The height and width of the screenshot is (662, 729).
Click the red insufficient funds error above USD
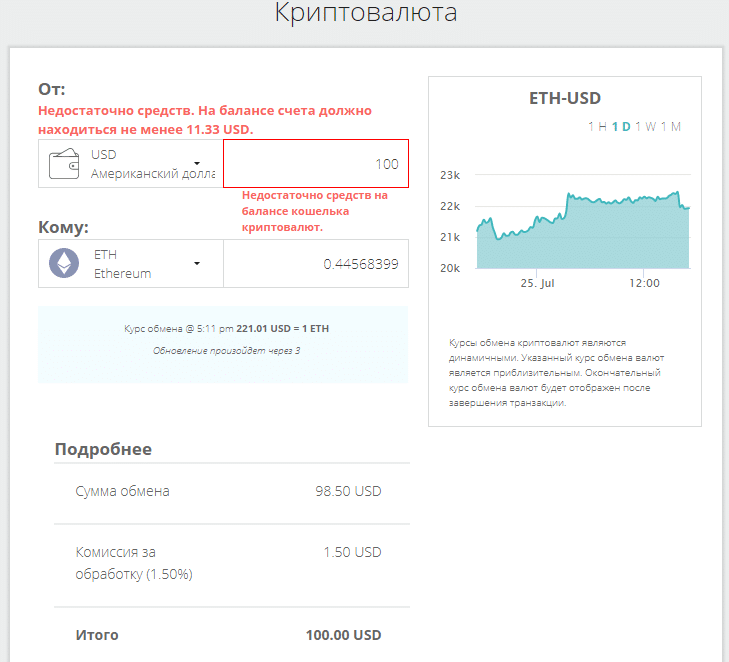pos(204,120)
